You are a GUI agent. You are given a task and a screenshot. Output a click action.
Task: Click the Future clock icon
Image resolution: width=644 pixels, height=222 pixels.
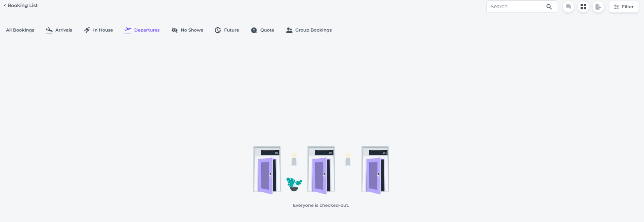coord(218,30)
